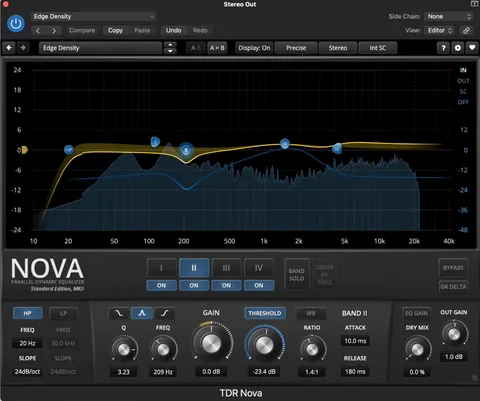Click the HP slope 24dB/oct field
Image resolution: width=480 pixels, height=401 pixels.
pyautogui.click(x=27, y=371)
